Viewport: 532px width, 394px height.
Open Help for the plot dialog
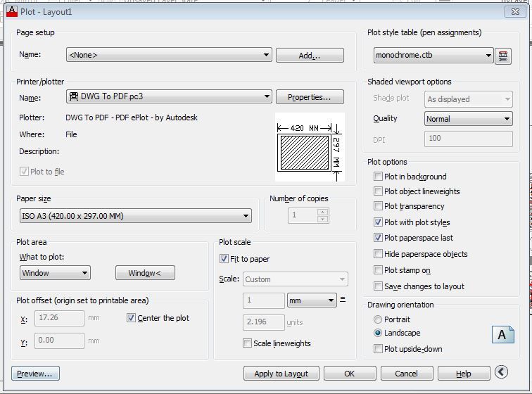click(x=464, y=374)
